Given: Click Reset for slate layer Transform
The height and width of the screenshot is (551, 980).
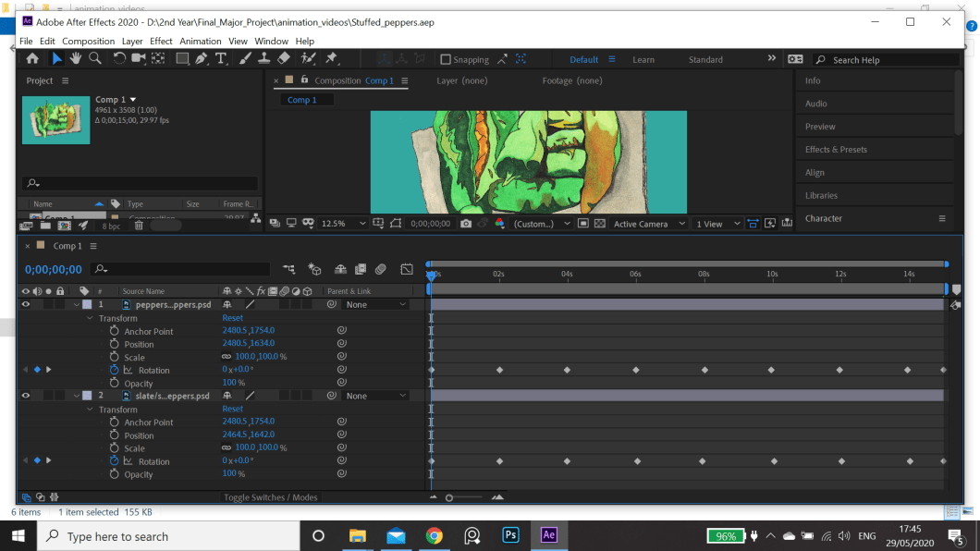Looking at the screenshot, I should coord(232,409).
